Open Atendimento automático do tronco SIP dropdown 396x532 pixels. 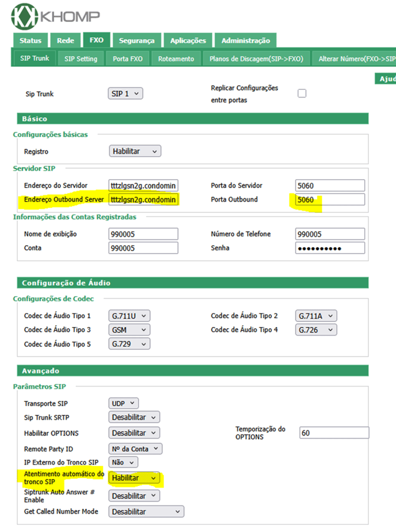[135, 478]
